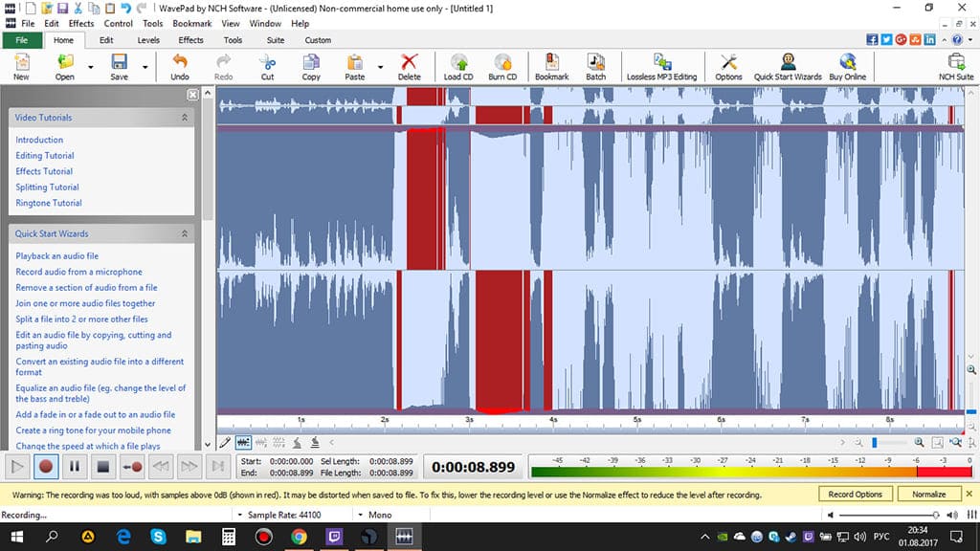
Task: Click the red Record button
Action: click(x=46, y=467)
